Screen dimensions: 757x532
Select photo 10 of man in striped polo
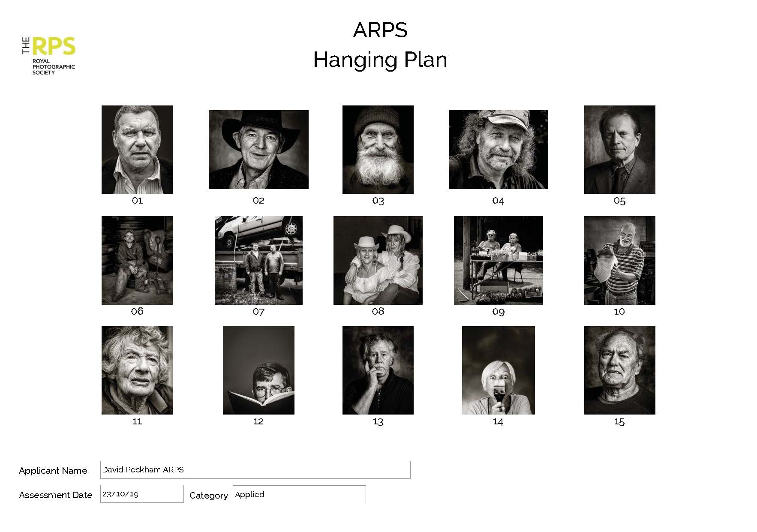[x=619, y=260]
